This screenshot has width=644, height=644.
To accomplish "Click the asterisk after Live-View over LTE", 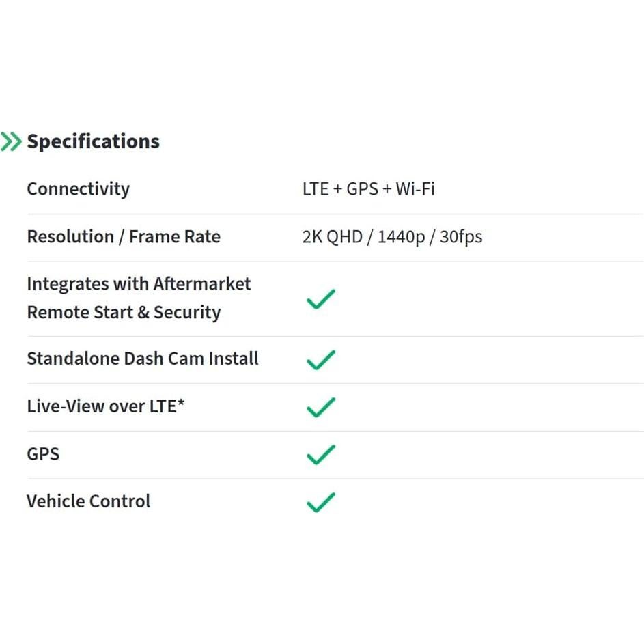I will click(x=181, y=405).
